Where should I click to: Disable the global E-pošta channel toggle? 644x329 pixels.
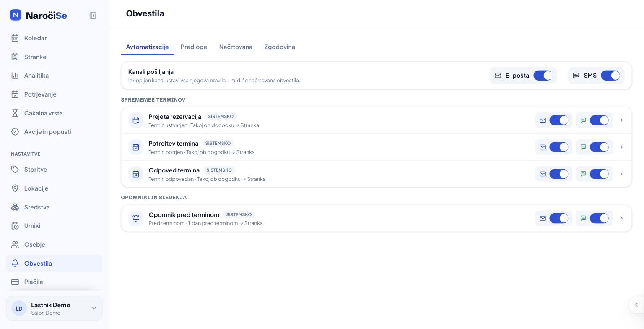point(543,76)
